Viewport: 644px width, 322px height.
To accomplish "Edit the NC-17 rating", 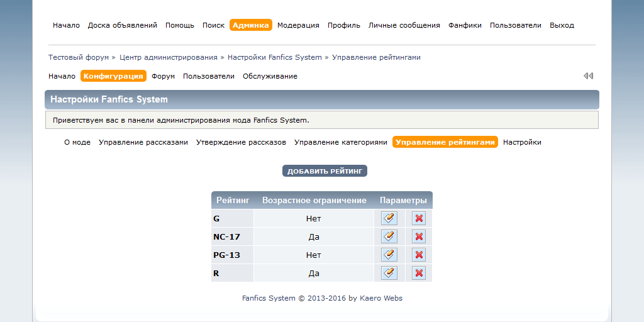I will 389,236.
